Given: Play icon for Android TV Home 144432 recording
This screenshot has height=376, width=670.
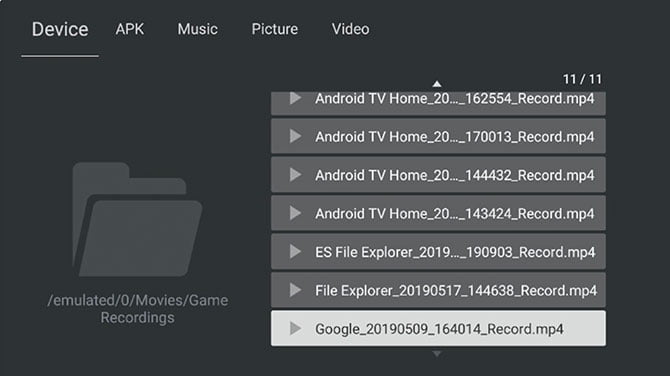Looking at the screenshot, I should 295,175.
